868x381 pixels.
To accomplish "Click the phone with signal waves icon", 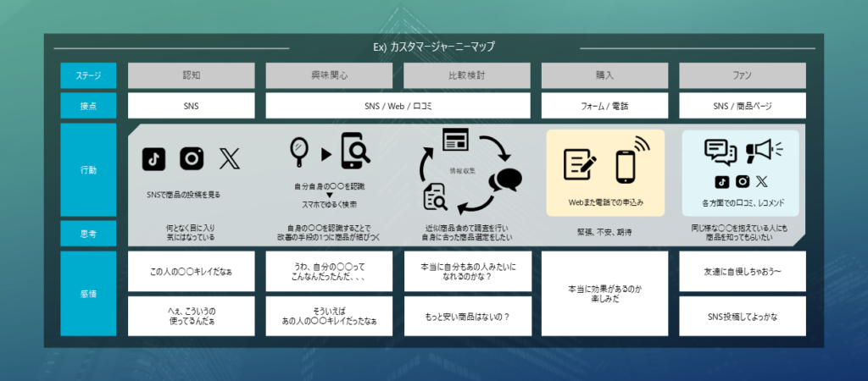I will 631,161.
